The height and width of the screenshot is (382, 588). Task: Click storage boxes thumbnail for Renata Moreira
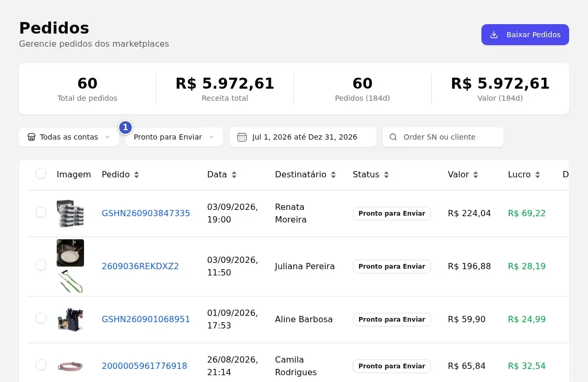(x=70, y=214)
